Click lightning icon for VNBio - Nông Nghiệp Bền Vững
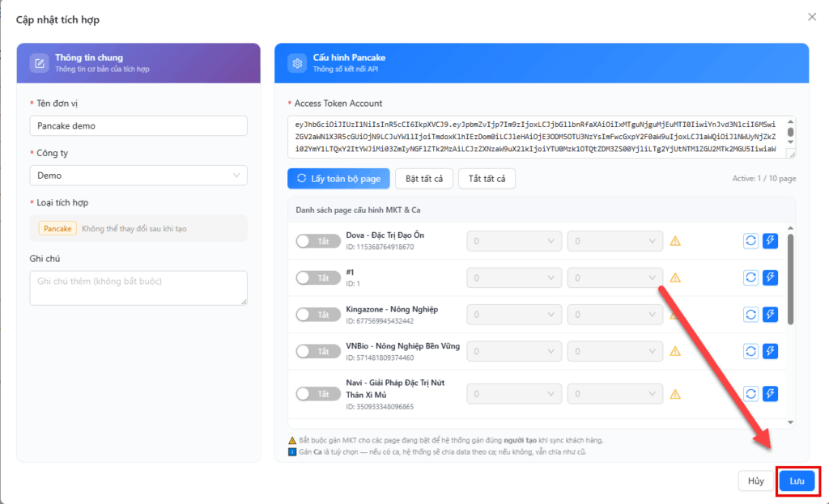829x504 pixels. (x=771, y=351)
